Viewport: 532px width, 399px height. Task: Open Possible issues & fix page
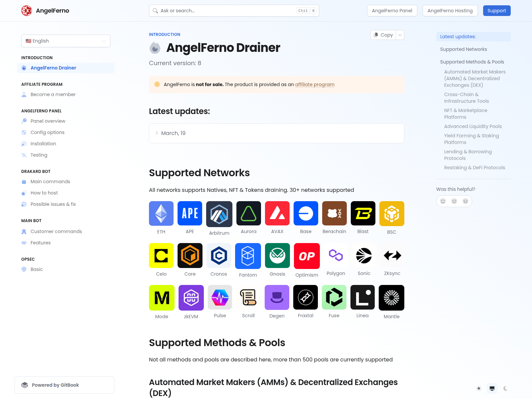click(66, 204)
